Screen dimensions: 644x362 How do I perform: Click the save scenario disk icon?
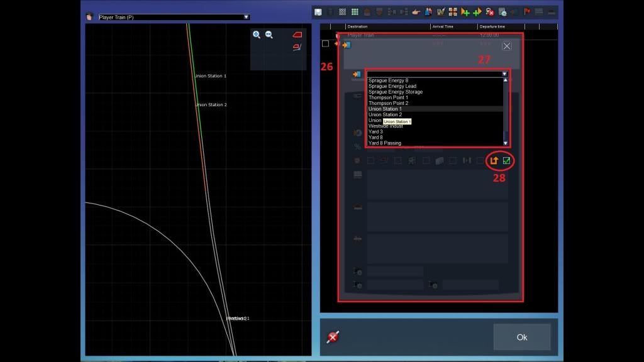[x=318, y=12]
